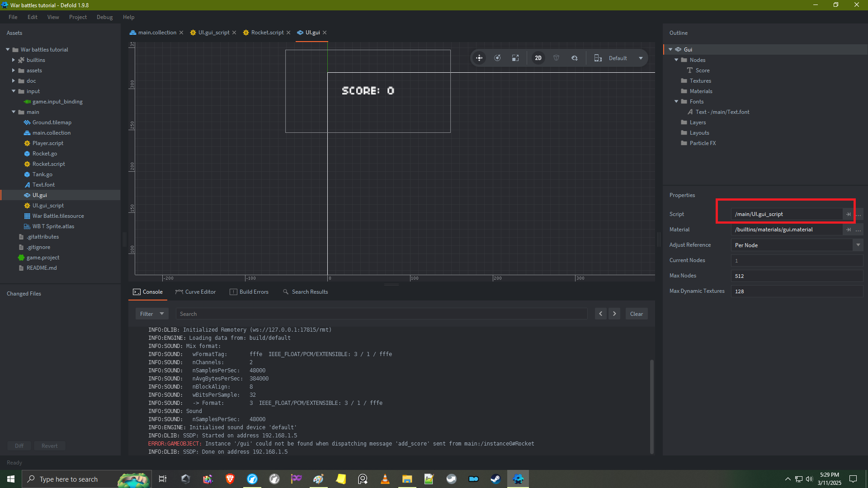This screenshot has width=868, height=488.
Task: Collapse the Fonts folder in Outline
Action: [x=676, y=102]
